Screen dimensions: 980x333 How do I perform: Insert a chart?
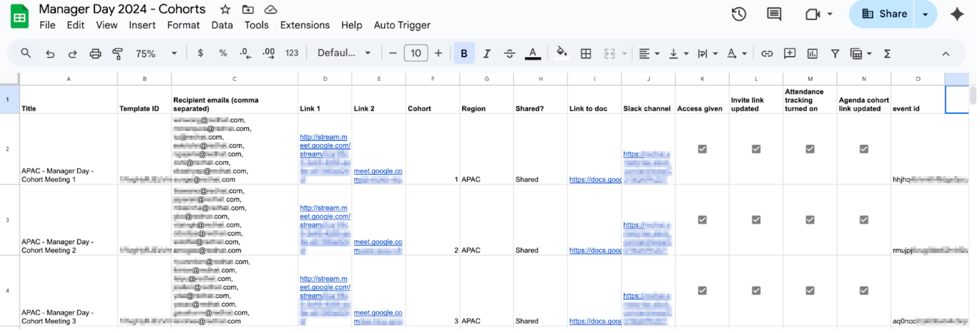click(813, 54)
